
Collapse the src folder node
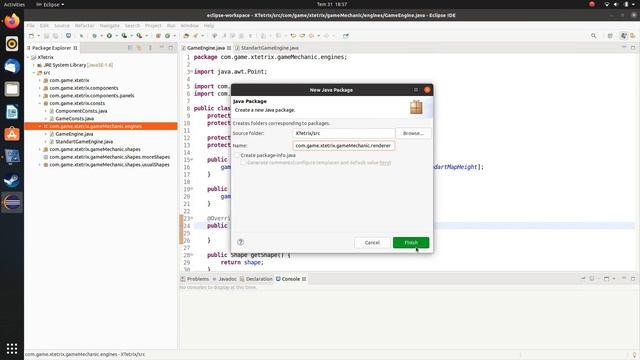pos(34,73)
